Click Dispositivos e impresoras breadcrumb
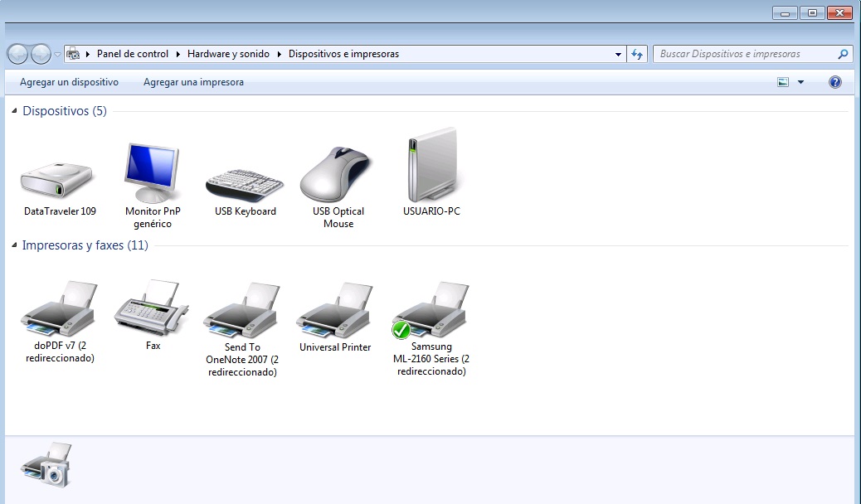 click(343, 54)
